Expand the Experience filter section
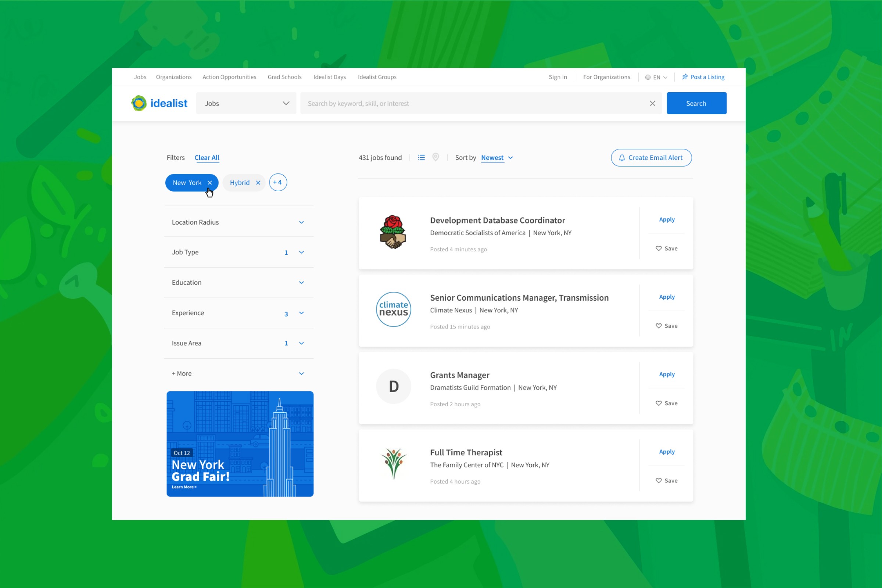 [239, 313]
